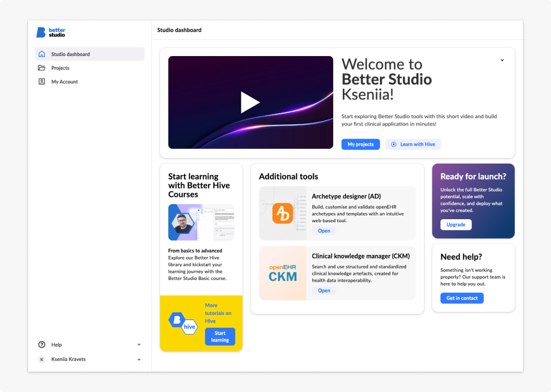
Task: Click the Better Hive hexagon logo
Action: pyautogui.click(x=183, y=323)
